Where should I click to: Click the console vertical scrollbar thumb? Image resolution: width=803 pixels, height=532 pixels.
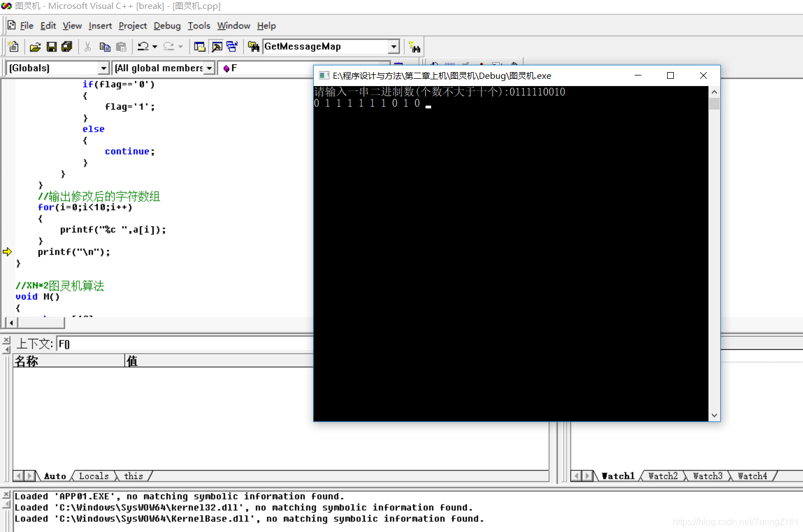pyautogui.click(x=714, y=103)
